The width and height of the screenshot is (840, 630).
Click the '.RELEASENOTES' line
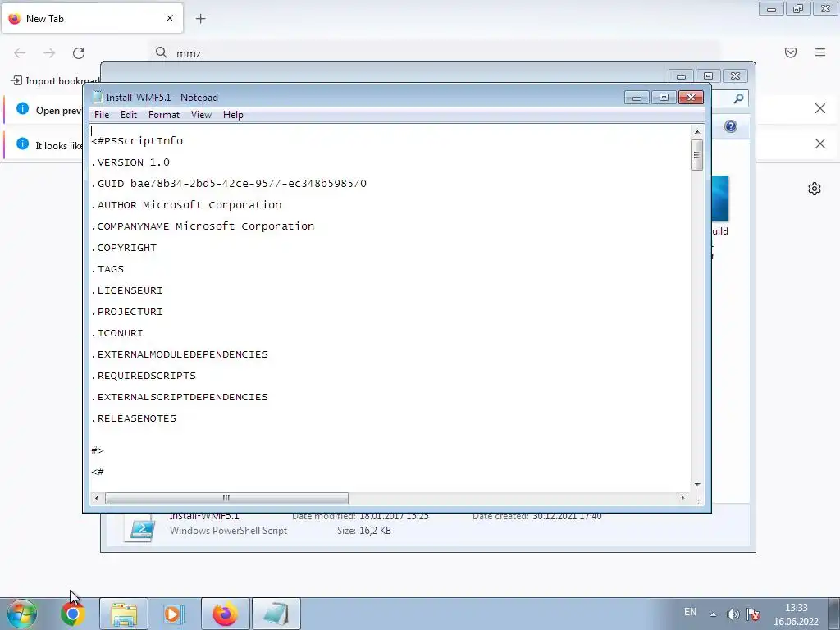[134, 419]
